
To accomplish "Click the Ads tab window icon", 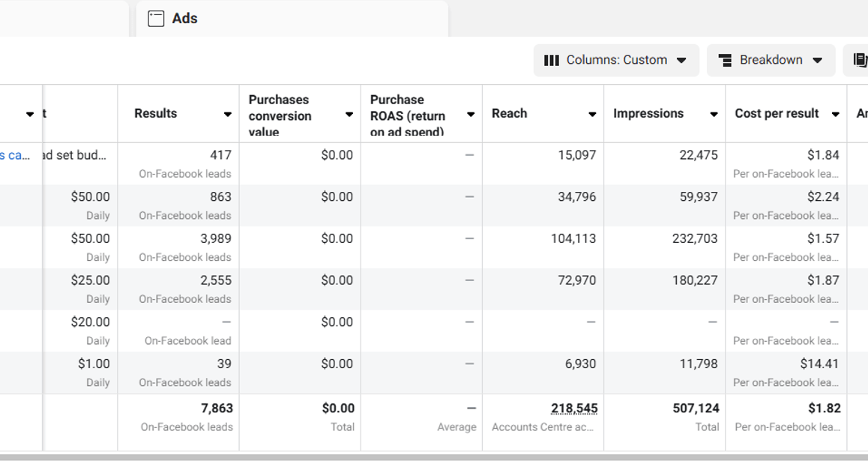I will click(x=156, y=19).
